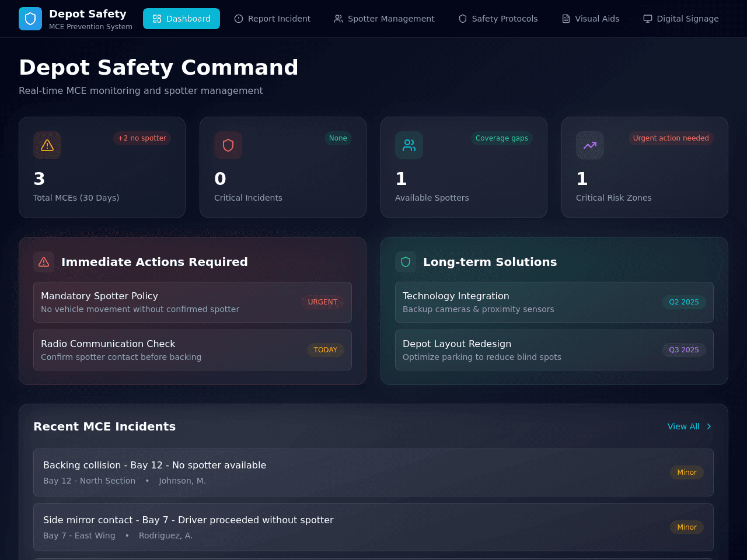Click the Coverage gaps badge
The image size is (747, 560).
pos(502,138)
